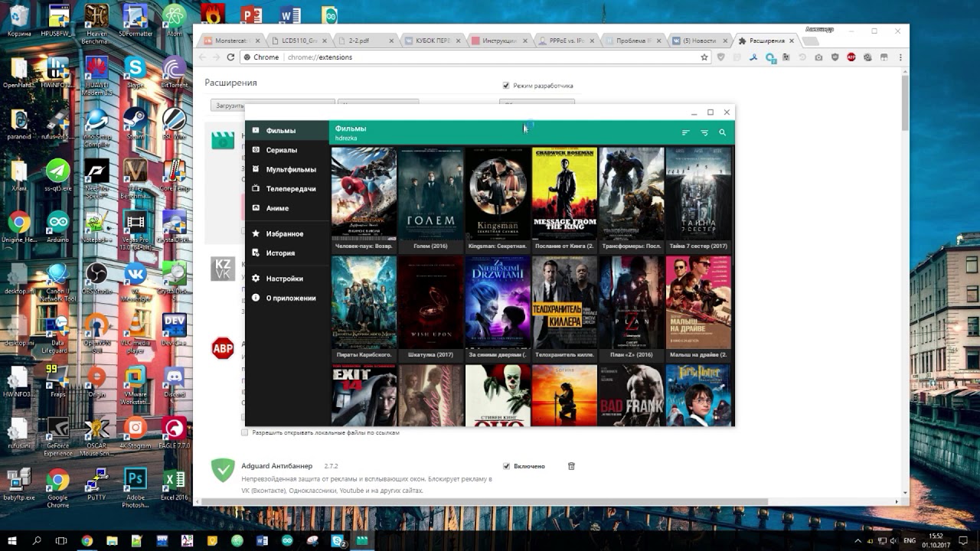This screenshot has height=551, width=980.
Task: Launch BitTorrent desktop shortcut
Action: [x=174, y=73]
